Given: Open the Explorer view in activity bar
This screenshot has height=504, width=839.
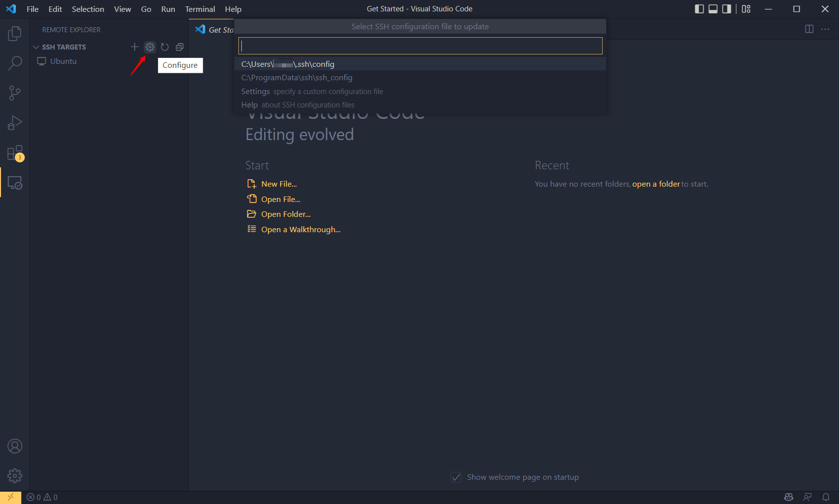Looking at the screenshot, I should pos(15,34).
